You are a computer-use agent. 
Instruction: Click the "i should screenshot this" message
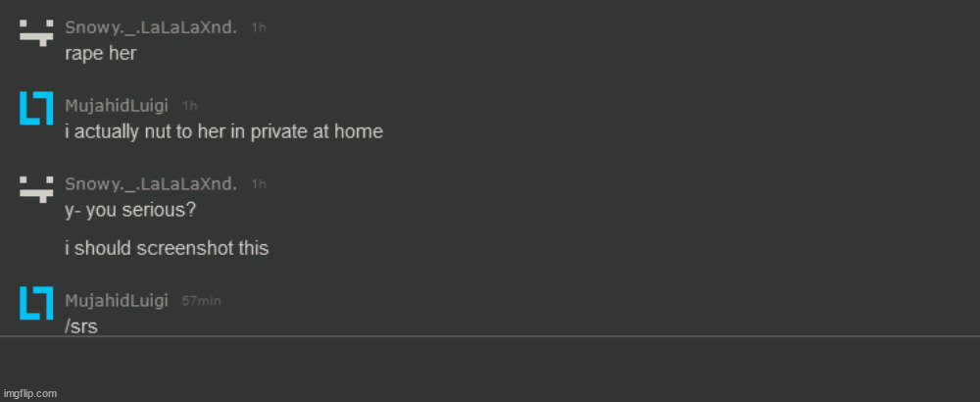coord(167,248)
